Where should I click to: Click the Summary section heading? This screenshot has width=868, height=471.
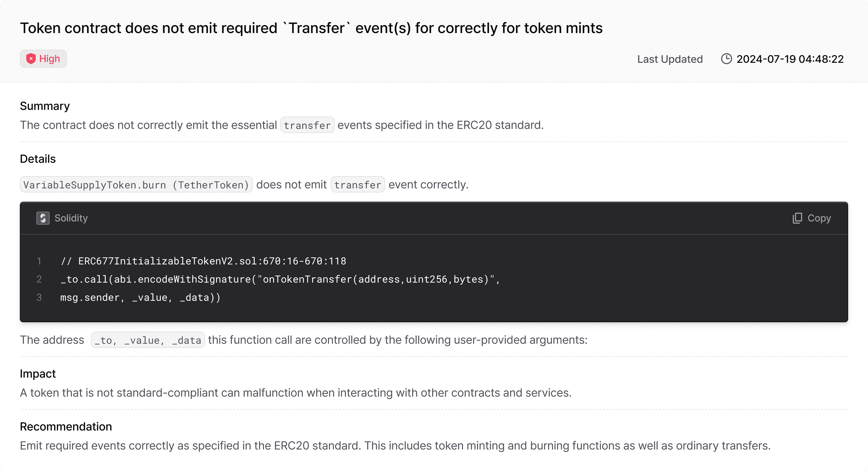pos(45,106)
